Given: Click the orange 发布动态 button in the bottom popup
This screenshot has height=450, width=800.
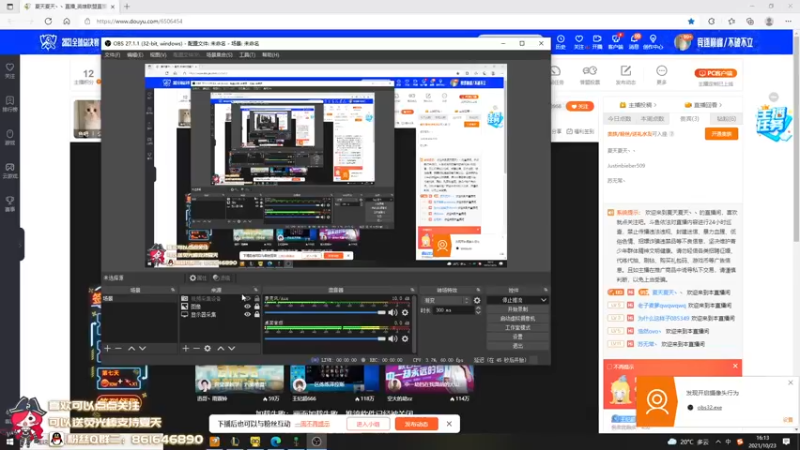Looking at the screenshot, I should click(416, 424).
